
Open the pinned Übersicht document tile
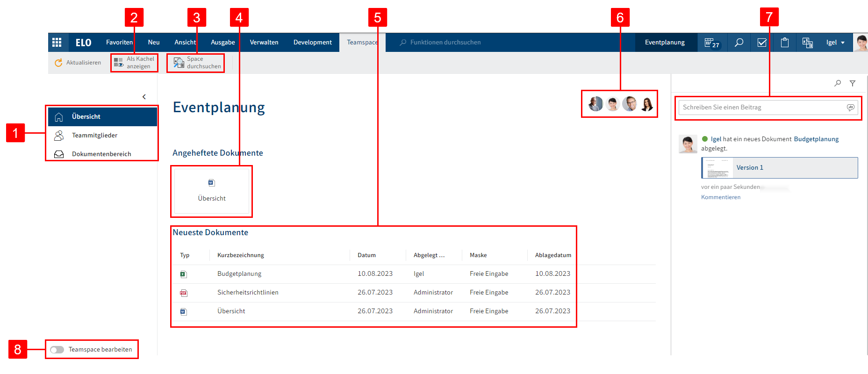coord(212,191)
